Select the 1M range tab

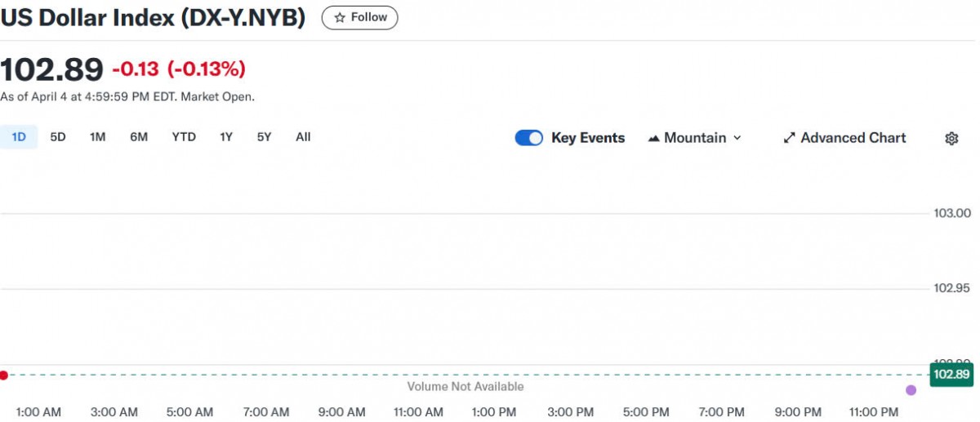[98, 137]
